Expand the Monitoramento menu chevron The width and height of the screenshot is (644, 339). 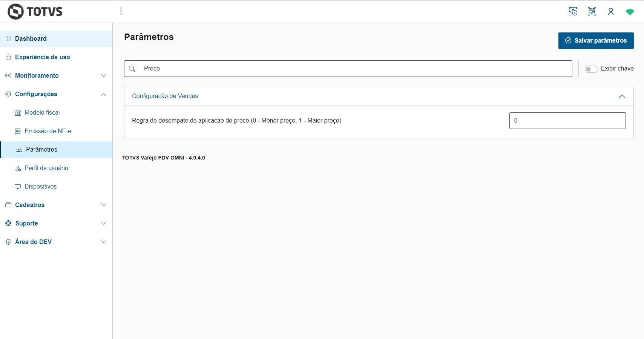[x=104, y=75]
